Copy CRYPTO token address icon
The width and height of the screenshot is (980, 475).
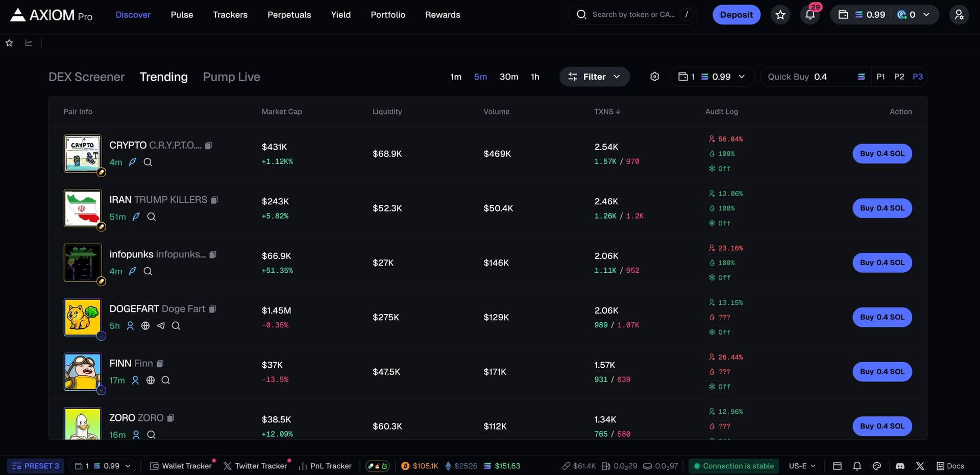[208, 146]
